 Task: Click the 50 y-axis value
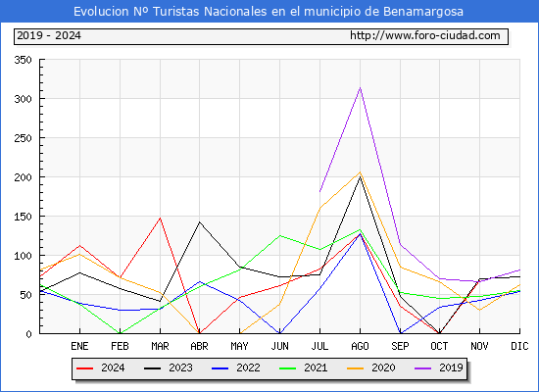(25, 295)
